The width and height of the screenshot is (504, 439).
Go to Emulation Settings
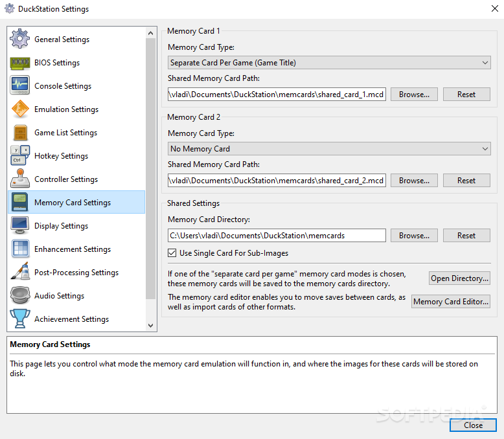[76, 109]
